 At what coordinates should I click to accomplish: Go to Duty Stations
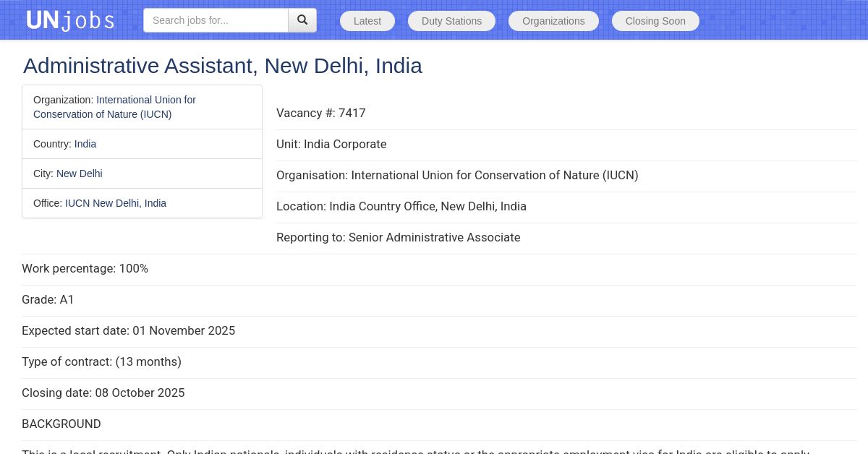451,21
